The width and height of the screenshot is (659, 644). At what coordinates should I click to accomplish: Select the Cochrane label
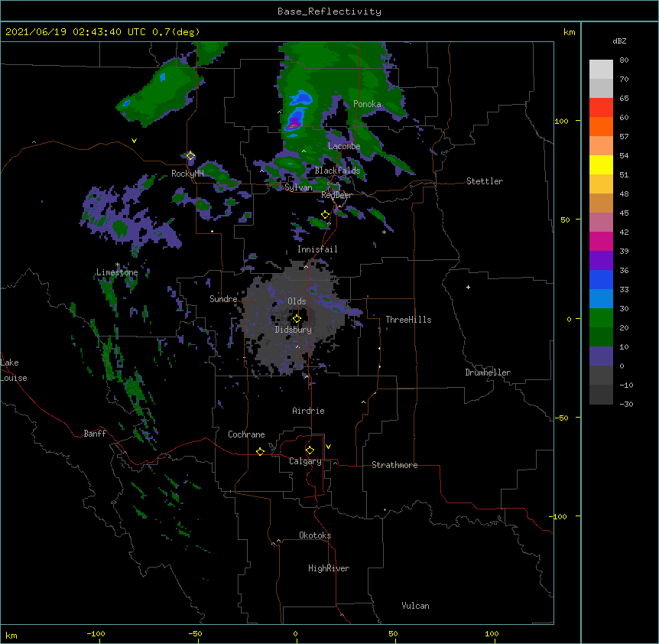click(x=246, y=434)
